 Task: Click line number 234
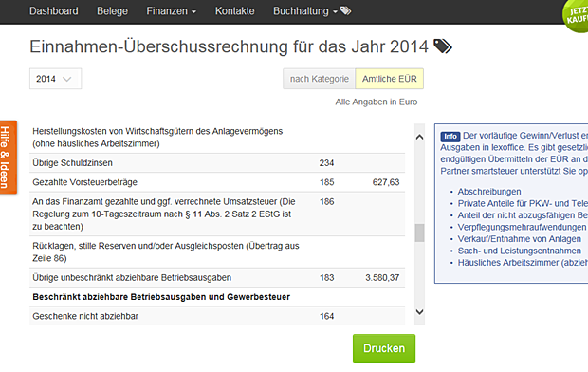point(326,163)
